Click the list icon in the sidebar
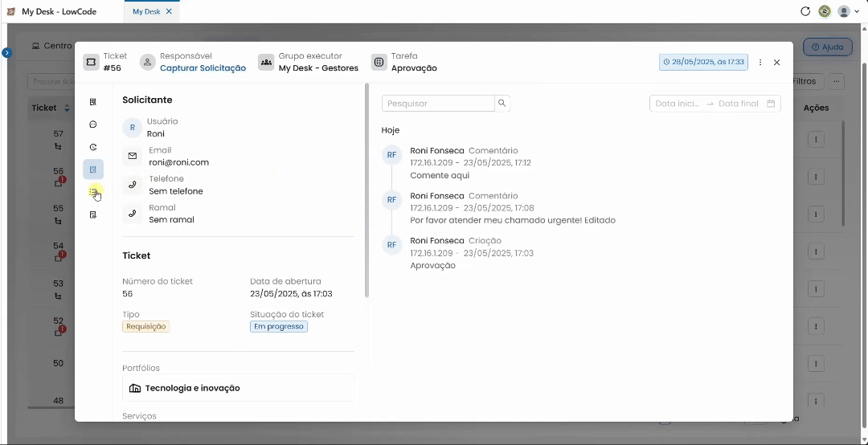Image resolution: width=868 pixels, height=445 pixels. [93, 192]
